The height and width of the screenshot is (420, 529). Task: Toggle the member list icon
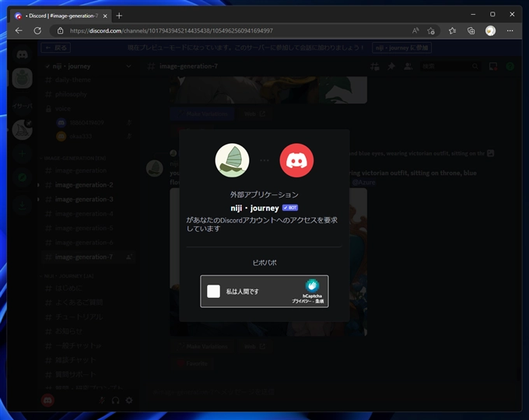(408, 66)
